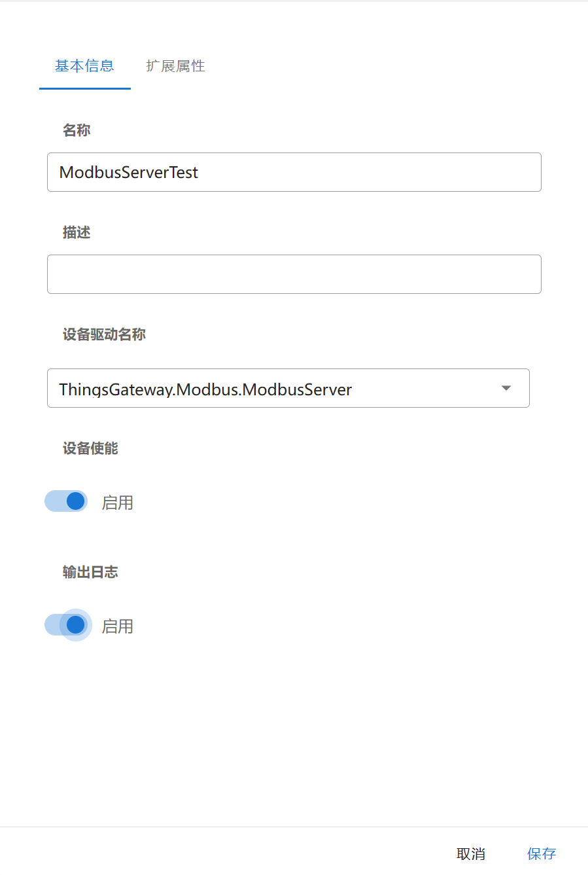Toggle the 设备使能 switch off

66,501
